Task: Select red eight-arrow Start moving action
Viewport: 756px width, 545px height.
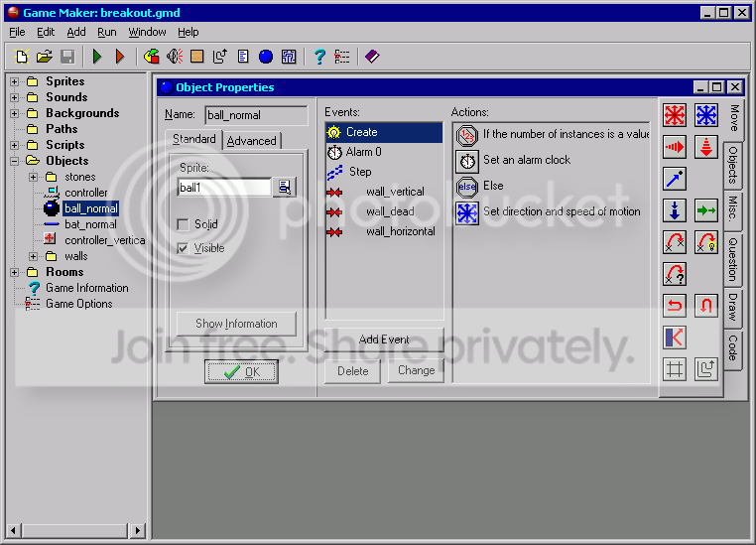Action: coord(674,115)
